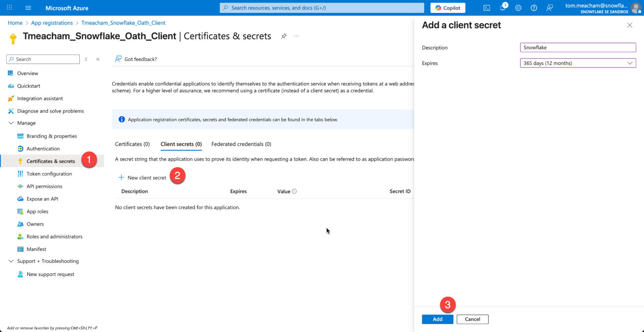Click the Add button
The image size is (644, 332).
437,319
